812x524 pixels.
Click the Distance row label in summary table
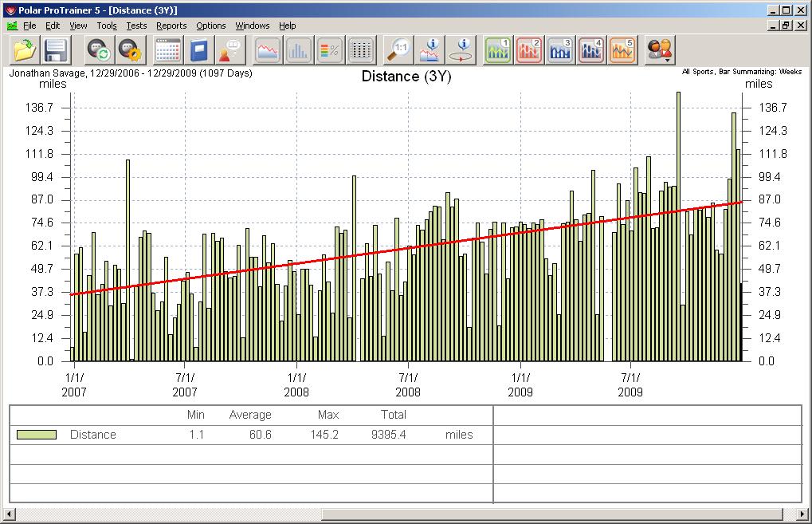click(x=92, y=435)
